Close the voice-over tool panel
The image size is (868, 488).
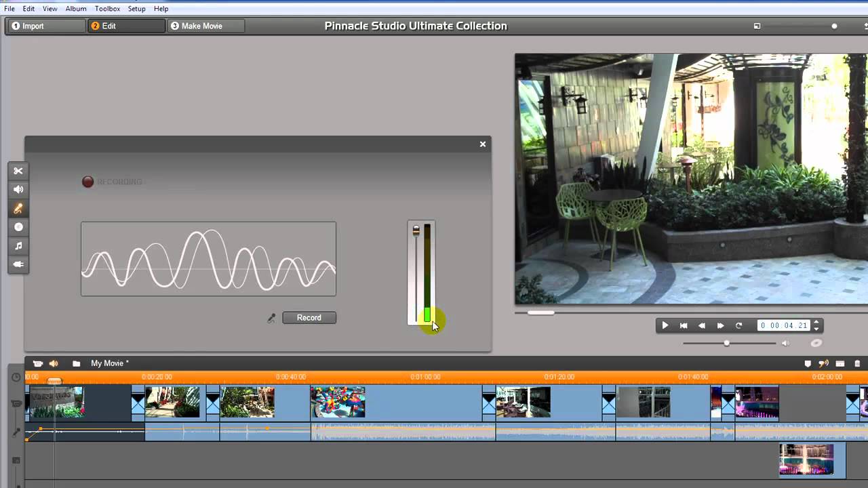point(483,144)
